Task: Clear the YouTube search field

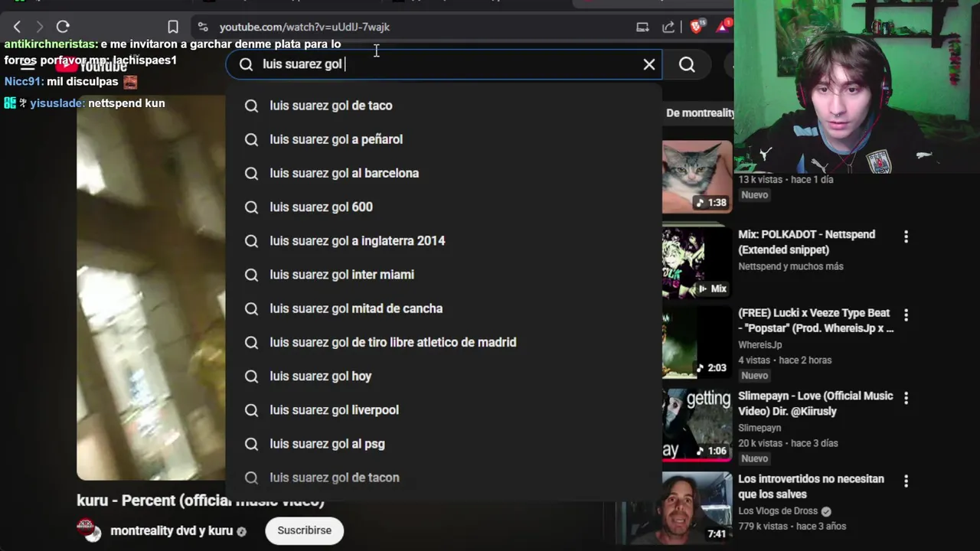Action: (x=649, y=64)
